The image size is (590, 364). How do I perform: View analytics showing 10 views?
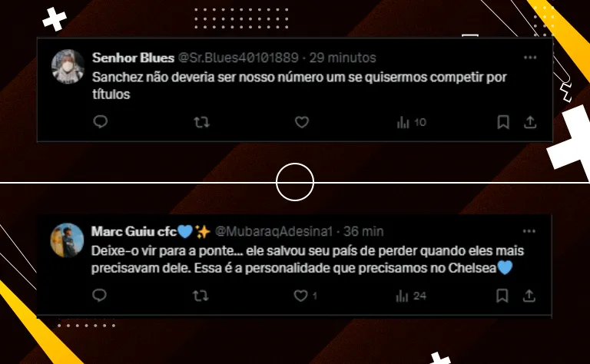(411, 122)
